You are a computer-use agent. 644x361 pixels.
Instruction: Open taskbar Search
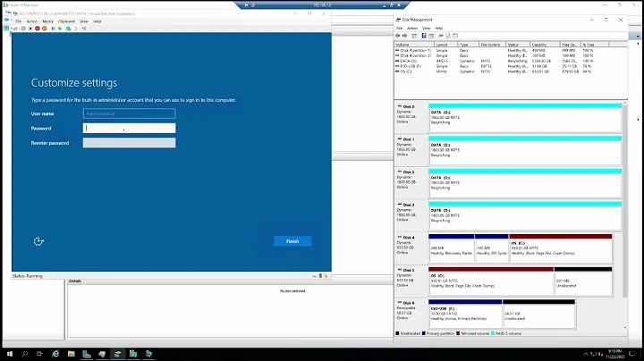tap(25, 354)
